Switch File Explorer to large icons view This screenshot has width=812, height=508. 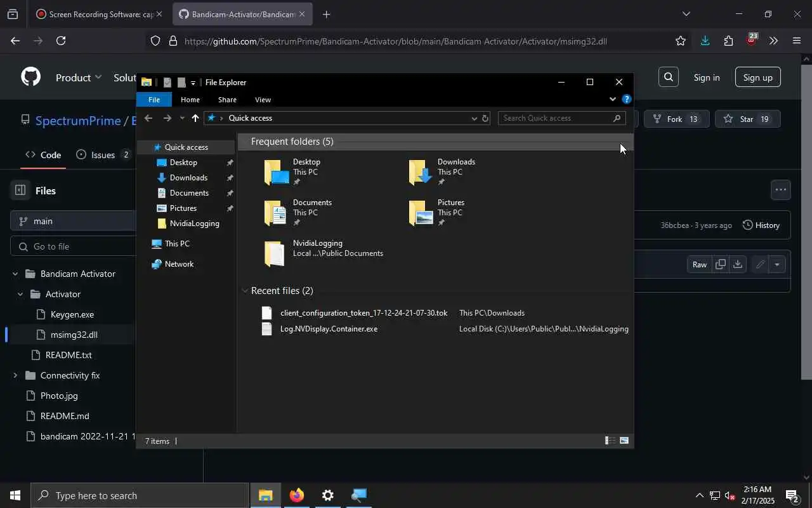point(624,441)
